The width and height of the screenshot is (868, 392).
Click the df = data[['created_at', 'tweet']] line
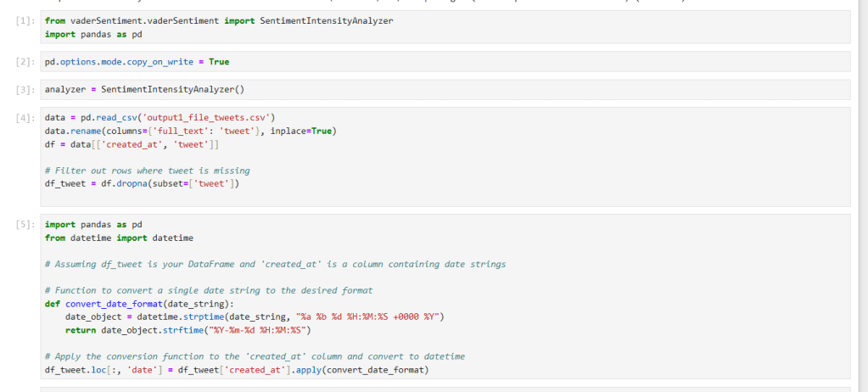(x=126, y=144)
